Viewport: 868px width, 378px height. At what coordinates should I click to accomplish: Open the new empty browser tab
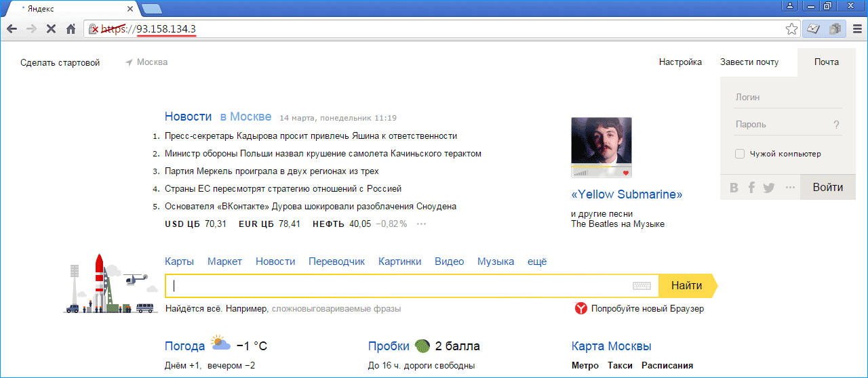coord(151,9)
